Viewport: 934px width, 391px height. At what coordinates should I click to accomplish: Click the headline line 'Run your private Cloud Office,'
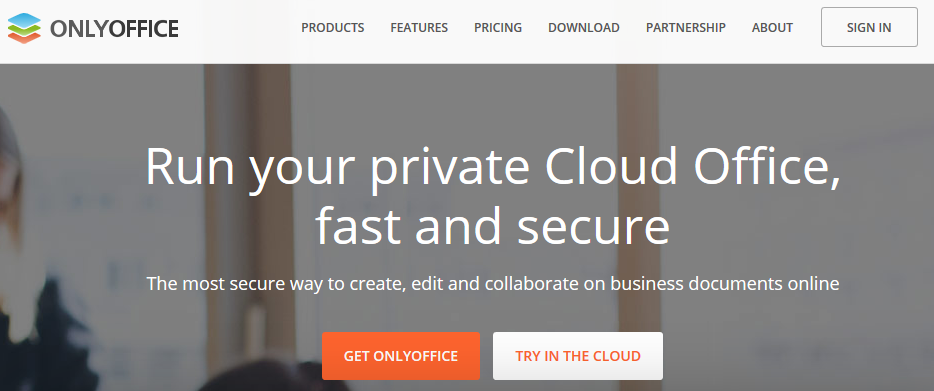point(493,168)
